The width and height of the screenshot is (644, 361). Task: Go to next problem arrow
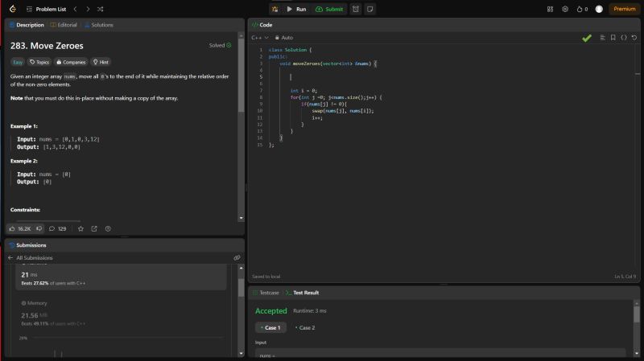88,9
